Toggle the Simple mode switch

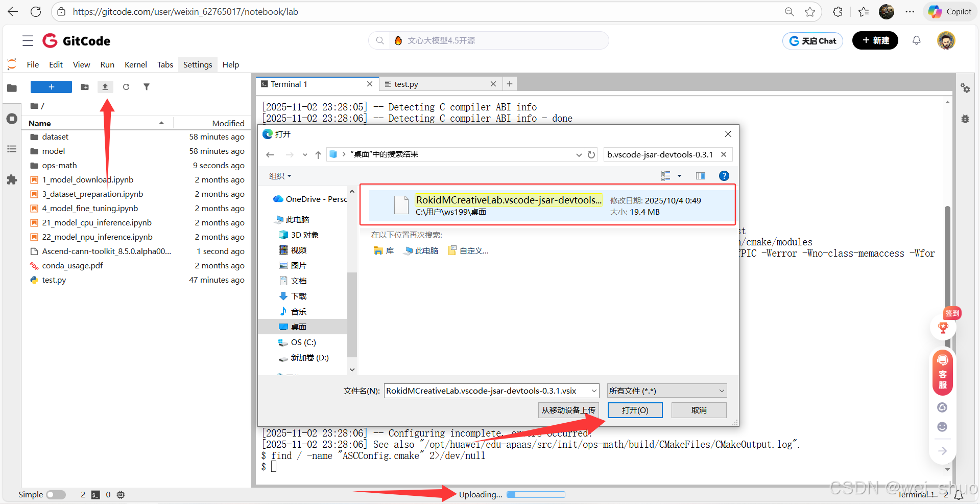coord(56,495)
